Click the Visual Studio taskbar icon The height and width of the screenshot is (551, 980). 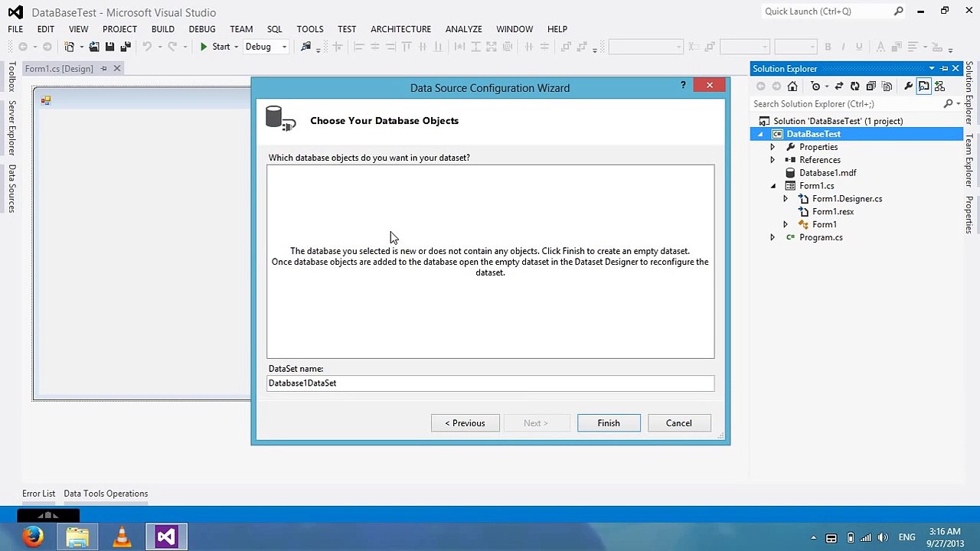click(x=166, y=536)
